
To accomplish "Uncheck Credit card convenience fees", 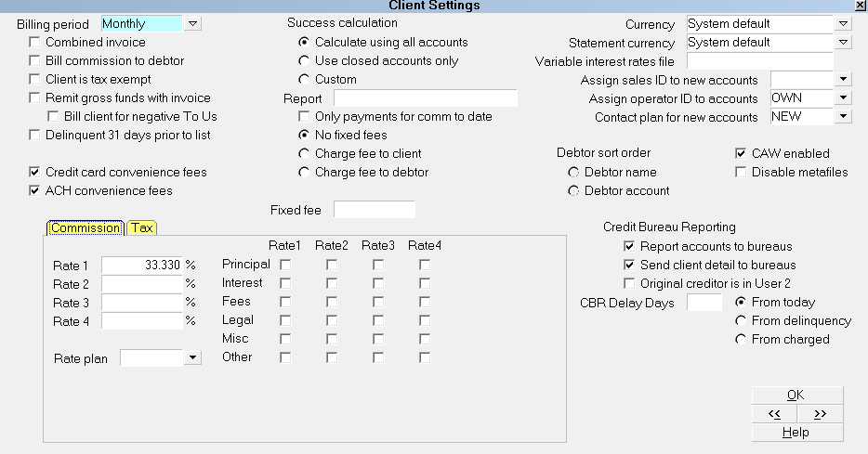I will pos(34,172).
